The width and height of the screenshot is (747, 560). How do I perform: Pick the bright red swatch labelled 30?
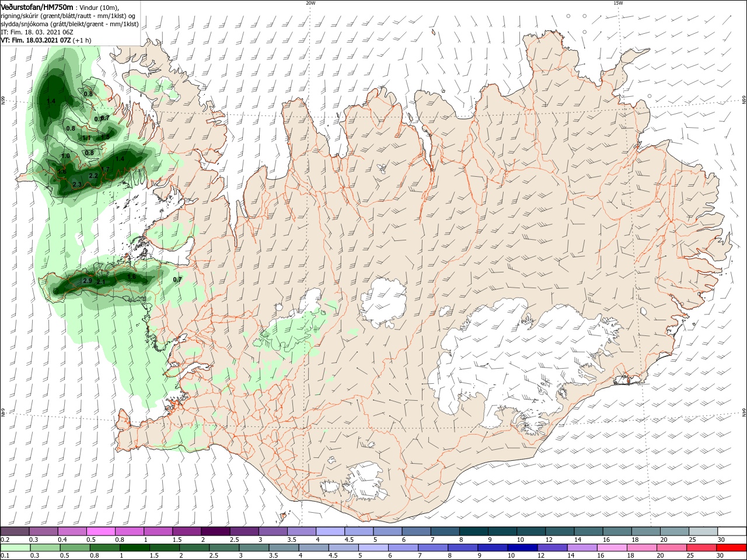coord(732,548)
